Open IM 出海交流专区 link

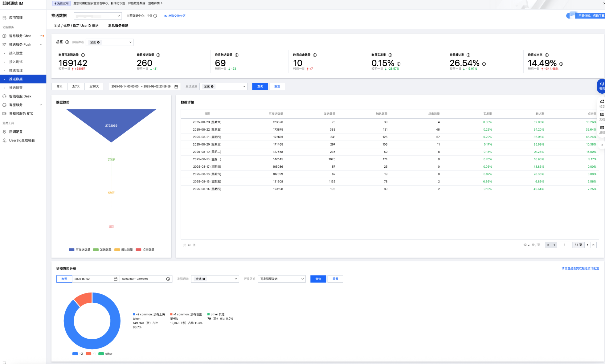point(175,16)
